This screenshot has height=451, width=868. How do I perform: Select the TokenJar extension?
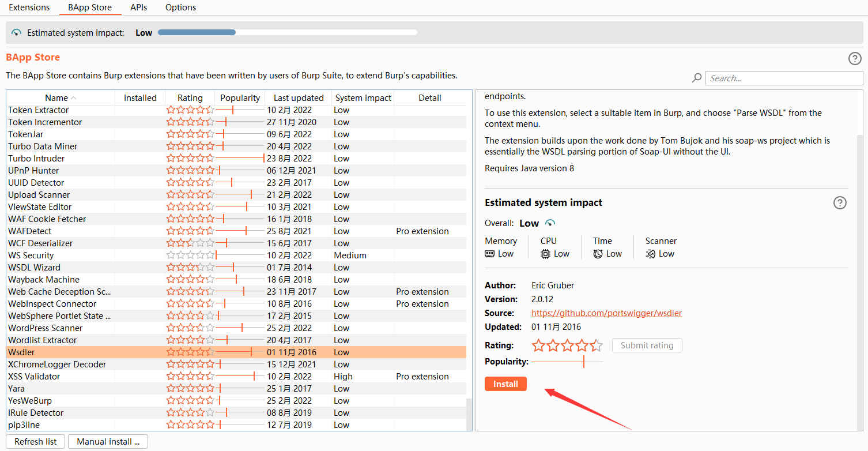click(236, 134)
